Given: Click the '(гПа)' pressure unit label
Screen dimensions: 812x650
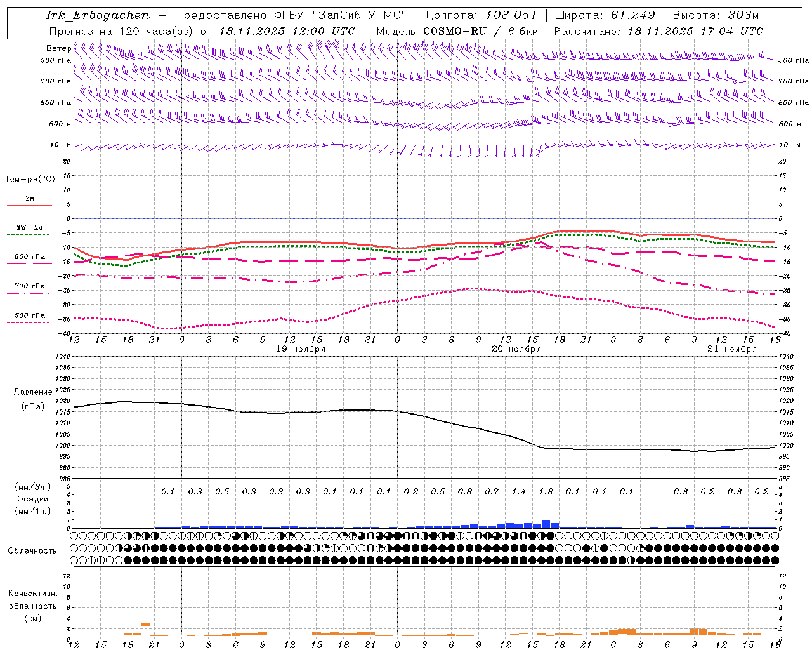Looking at the screenshot, I should (x=33, y=407).
